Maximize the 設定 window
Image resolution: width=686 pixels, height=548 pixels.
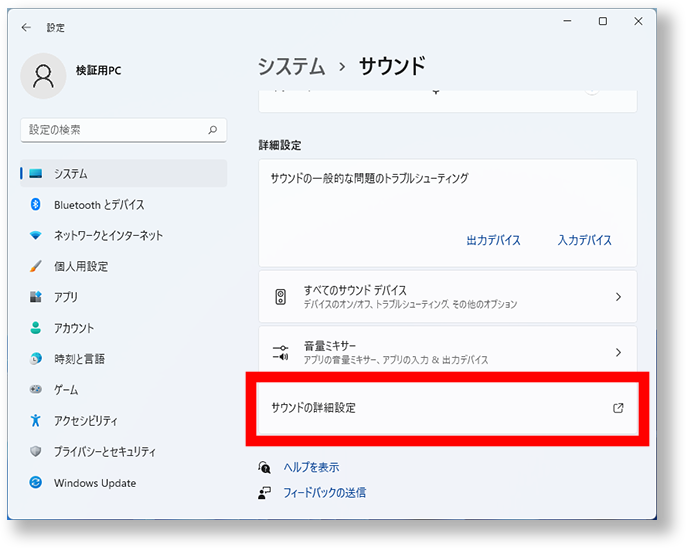coord(603,21)
